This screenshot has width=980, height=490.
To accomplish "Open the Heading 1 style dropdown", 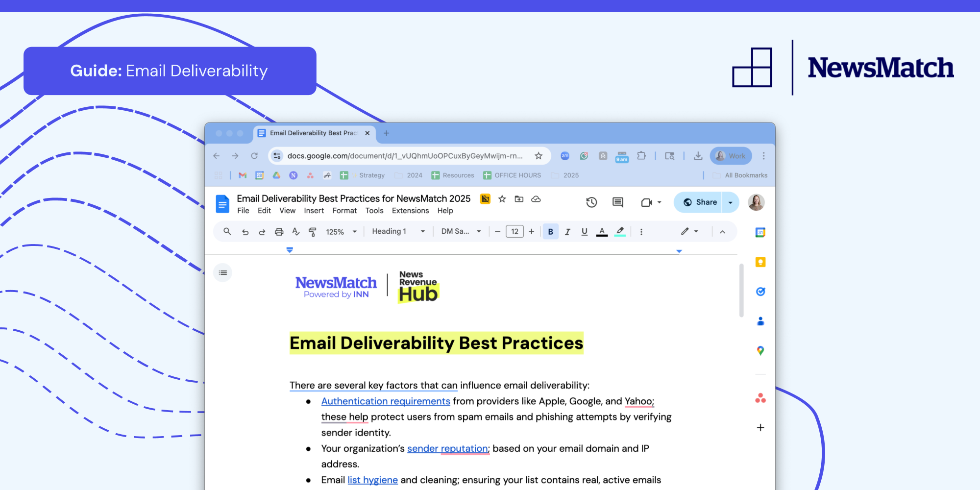I will coord(398,231).
